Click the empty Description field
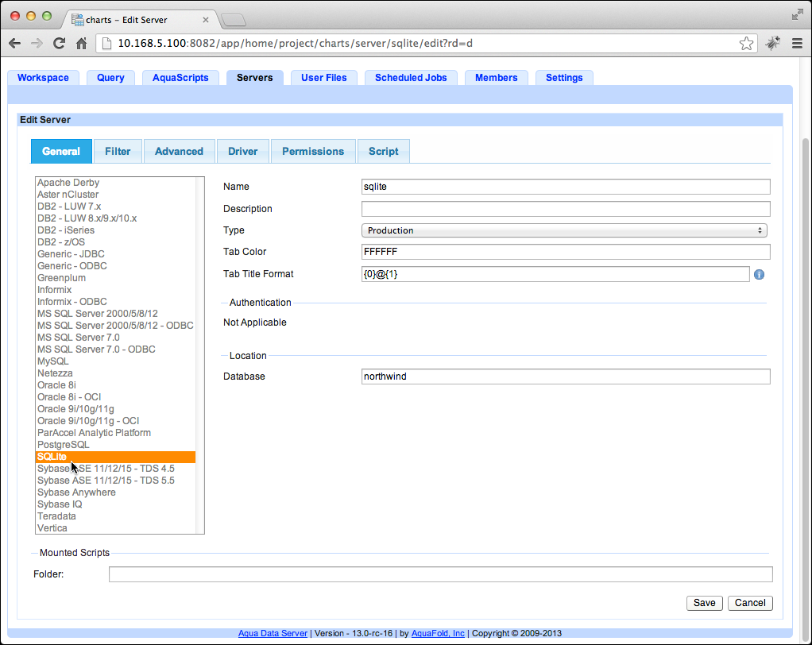Screen dimensions: 812x645 click(566, 209)
